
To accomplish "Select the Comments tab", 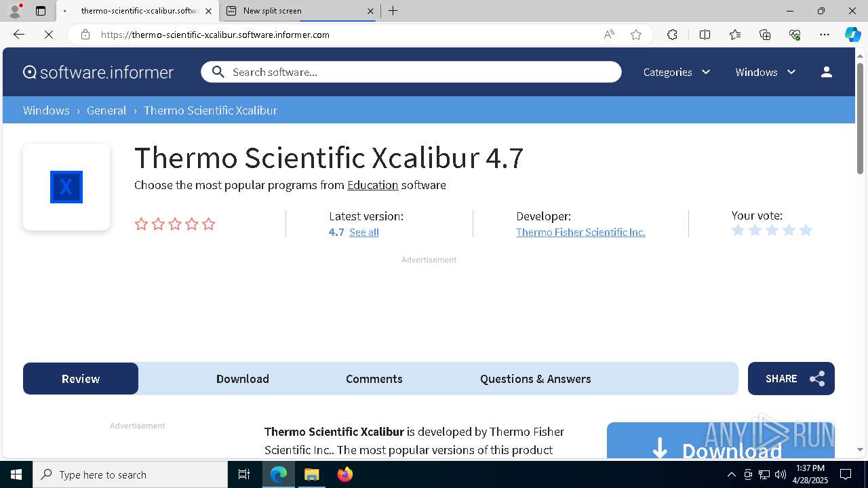I will click(x=374, y=379).
